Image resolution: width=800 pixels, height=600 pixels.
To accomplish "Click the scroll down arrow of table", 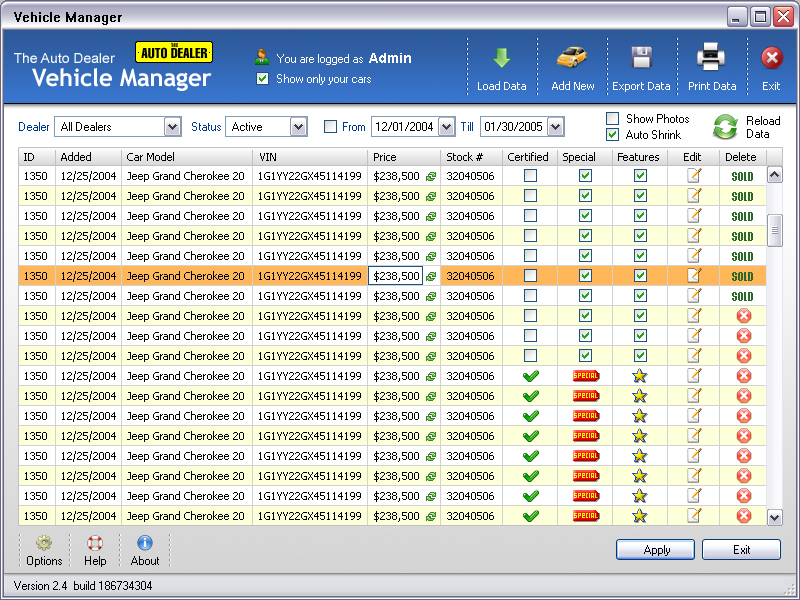I will tap(774, 517).
